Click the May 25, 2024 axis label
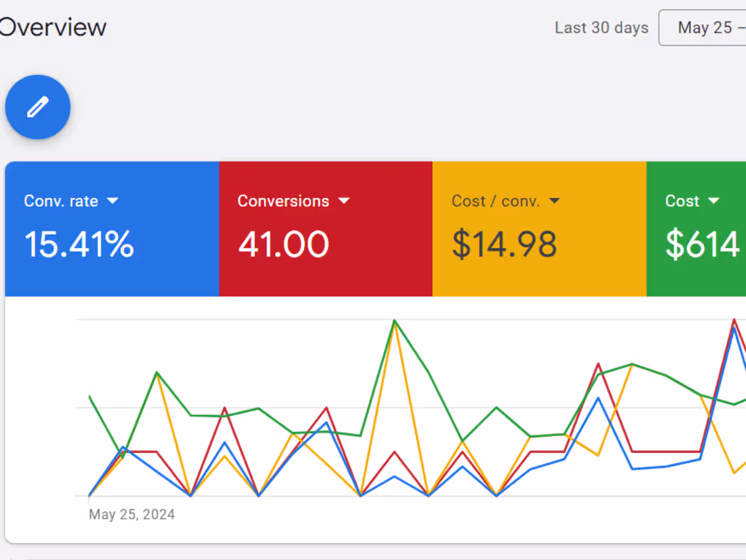This screenshot has height=560, width=746. point(132,514)
